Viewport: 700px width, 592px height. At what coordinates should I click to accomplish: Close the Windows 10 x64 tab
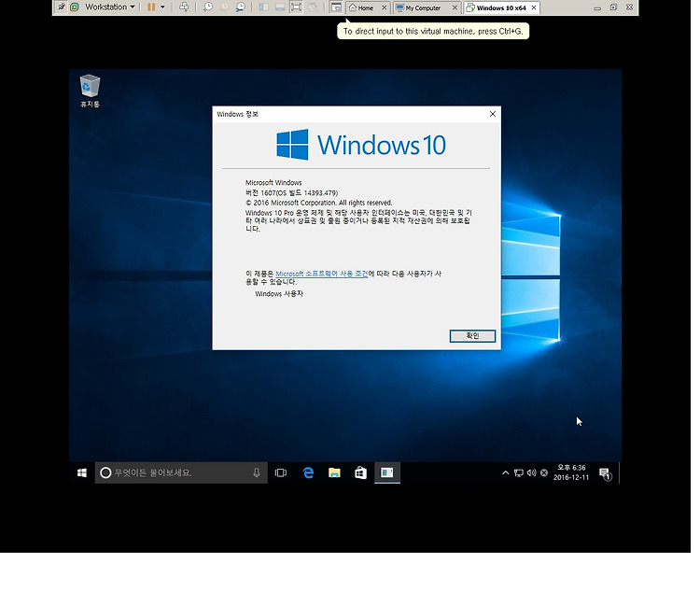pyautogui.click(x=534, y=7)
